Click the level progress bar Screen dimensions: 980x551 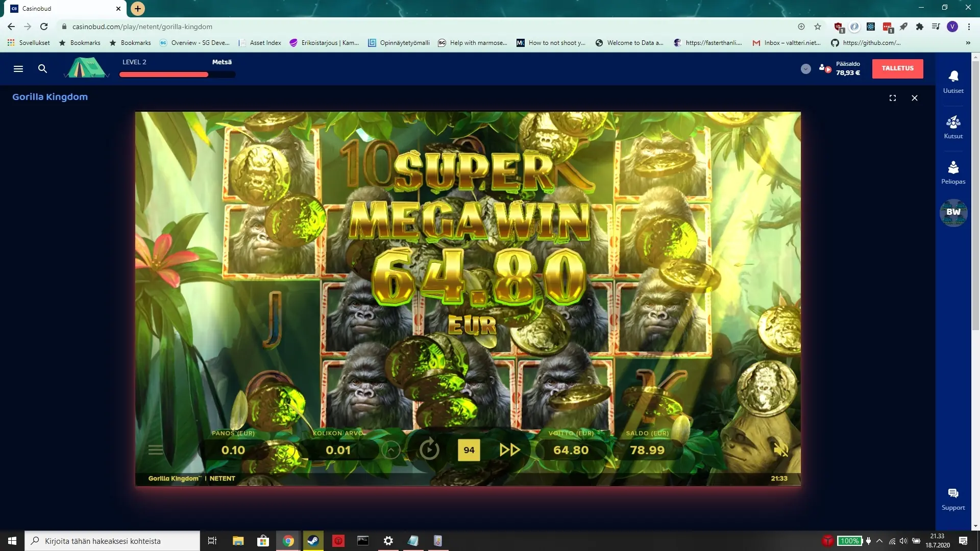point(177,74)
